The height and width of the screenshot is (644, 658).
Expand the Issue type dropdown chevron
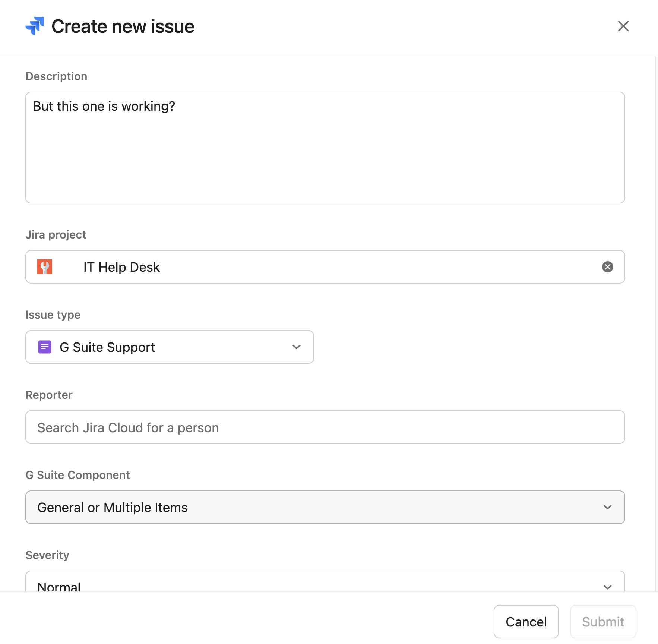[296, 347]
